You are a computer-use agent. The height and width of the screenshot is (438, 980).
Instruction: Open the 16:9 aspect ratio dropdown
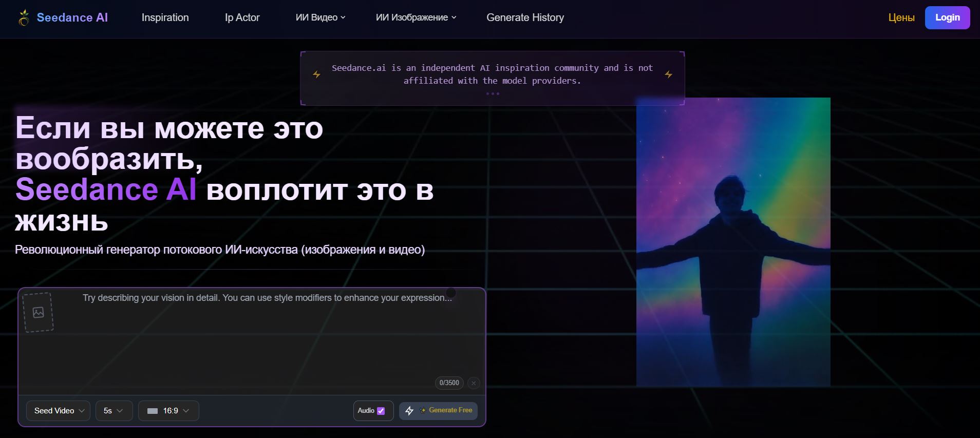click(x=168, y=411)
